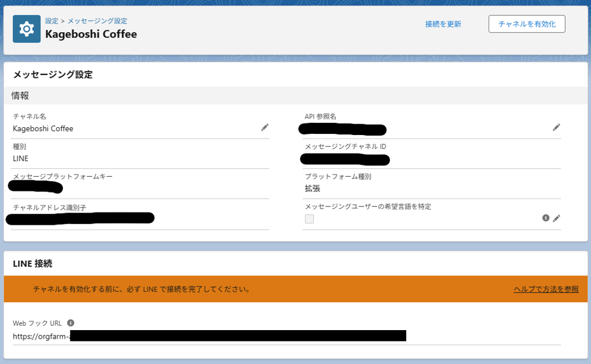Click the Kageboshi Coffee page title
The width and height of the screenshot is (591, 364).
91,35
